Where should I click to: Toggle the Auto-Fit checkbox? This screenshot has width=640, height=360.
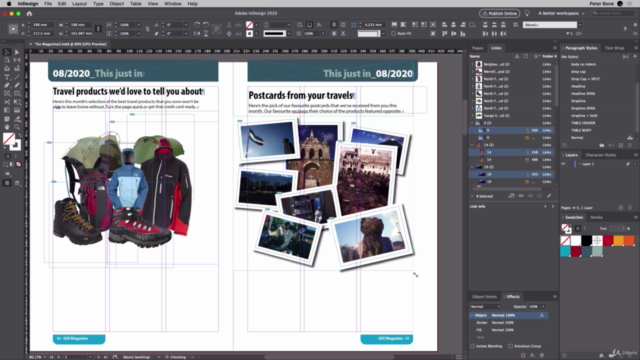[393, 33]
